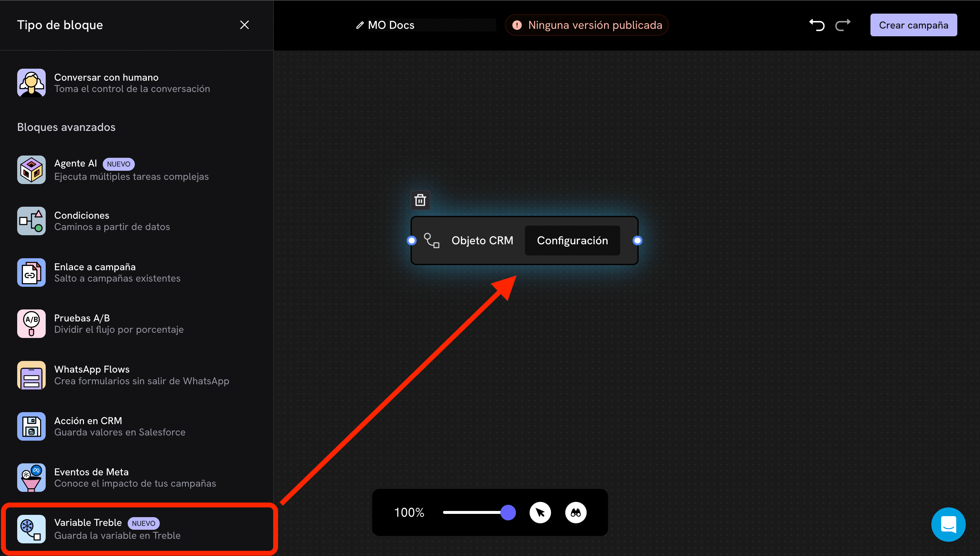The image size is (980, 556).
Task: Click the Objeto CRM node title
Action: 482,240
